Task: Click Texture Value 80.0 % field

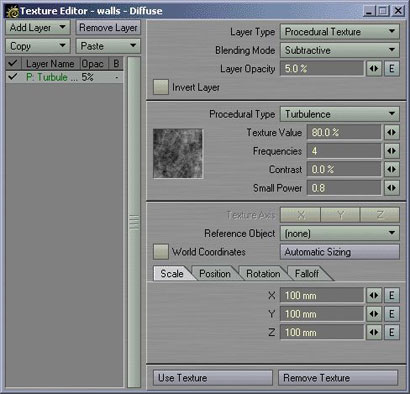Action: (x=344, y=132)
